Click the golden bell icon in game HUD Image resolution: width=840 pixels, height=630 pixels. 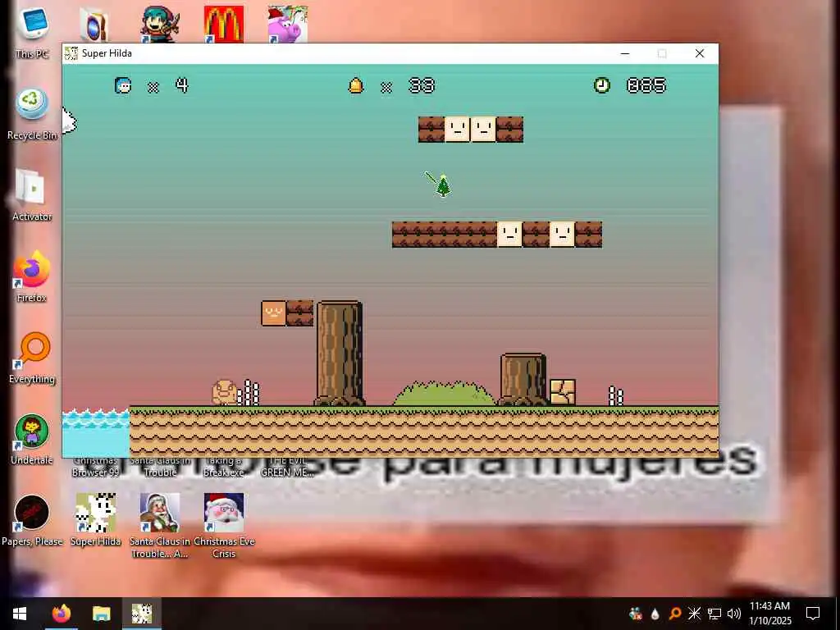pos(356,85)
